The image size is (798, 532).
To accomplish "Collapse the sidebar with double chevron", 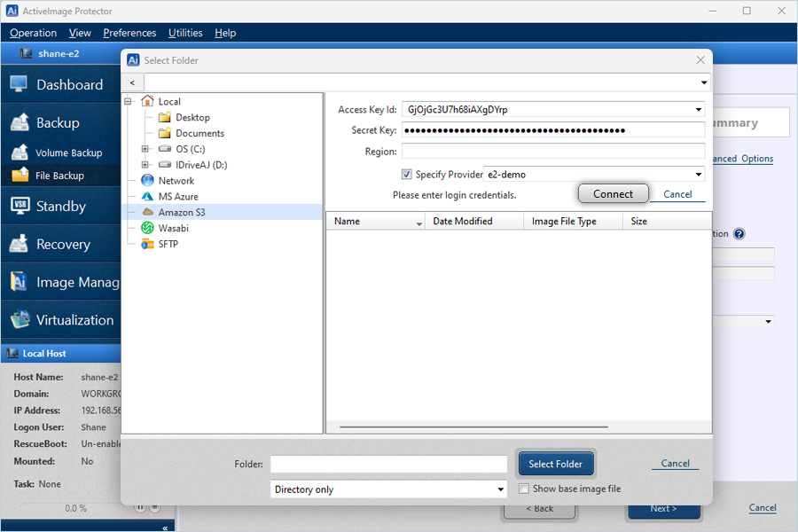I will click(165, 528).
